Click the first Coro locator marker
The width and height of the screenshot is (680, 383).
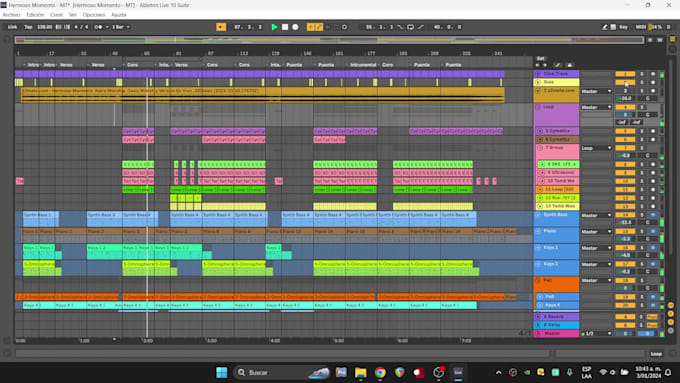click(132, 65)
